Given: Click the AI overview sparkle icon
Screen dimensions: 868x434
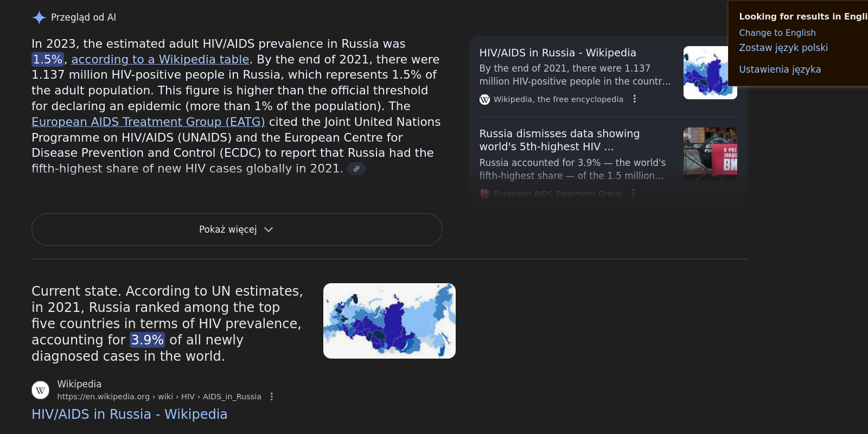Looking at the screenshot, I should 39,17.
